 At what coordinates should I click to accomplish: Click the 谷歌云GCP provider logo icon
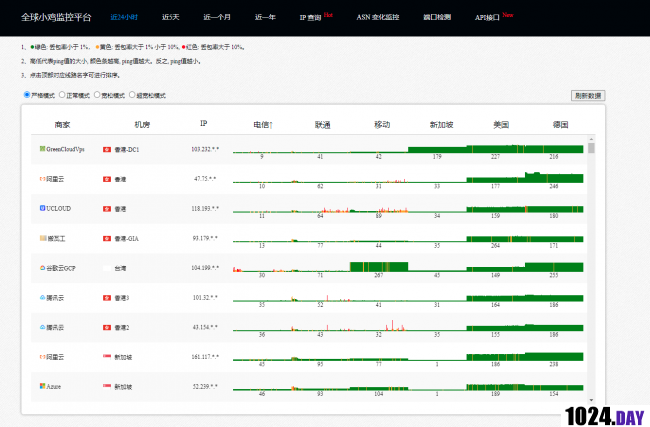[42, 268]
